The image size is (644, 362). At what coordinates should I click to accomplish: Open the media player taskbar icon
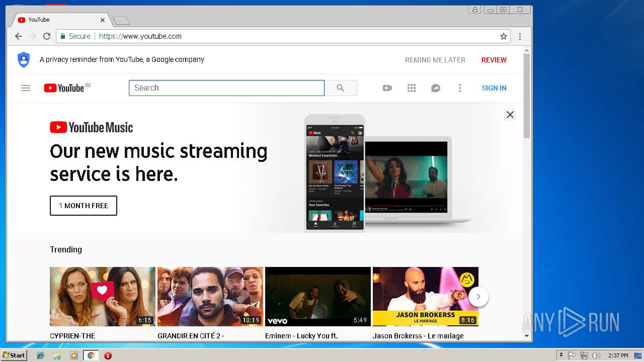pos(74,355)
